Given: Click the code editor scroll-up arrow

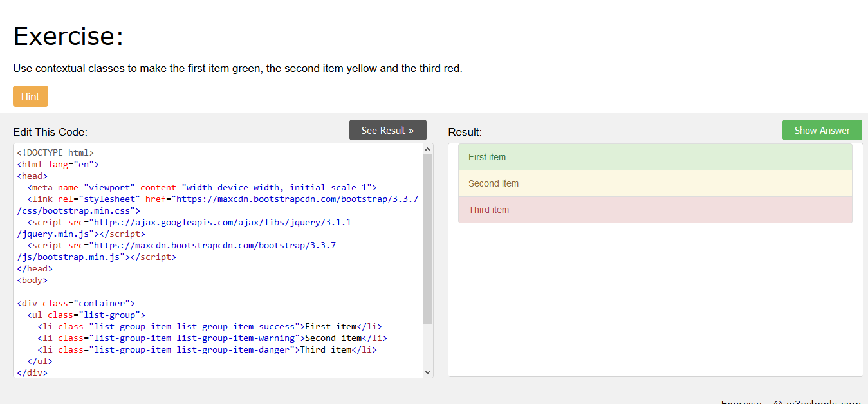Looking at the screenshot, I should coord(428,149).
